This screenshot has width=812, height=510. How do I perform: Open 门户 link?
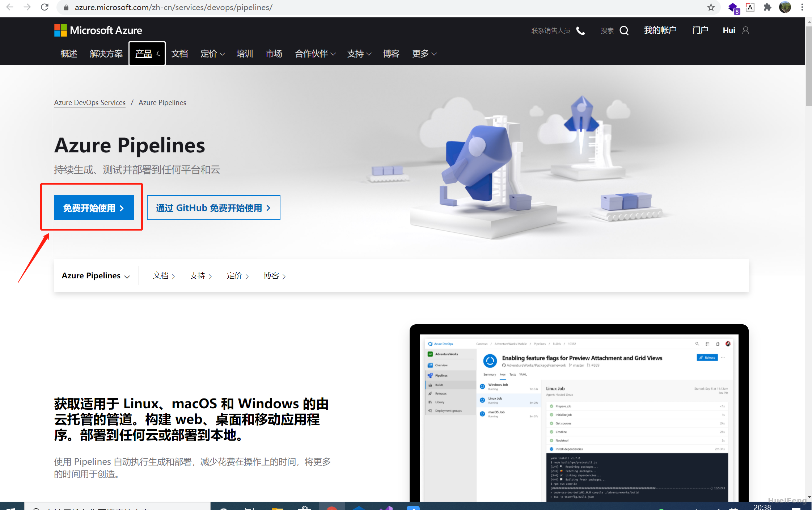coord(700,30)
